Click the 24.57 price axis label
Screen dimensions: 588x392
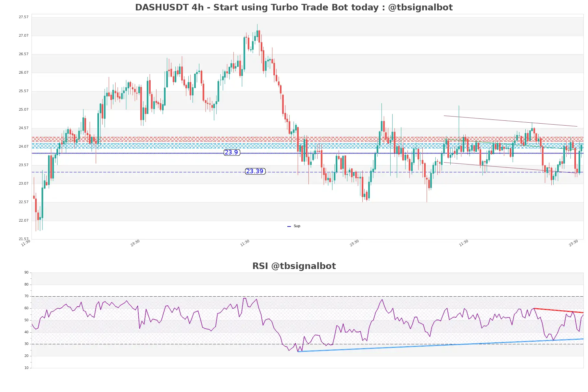click(23, 128)
